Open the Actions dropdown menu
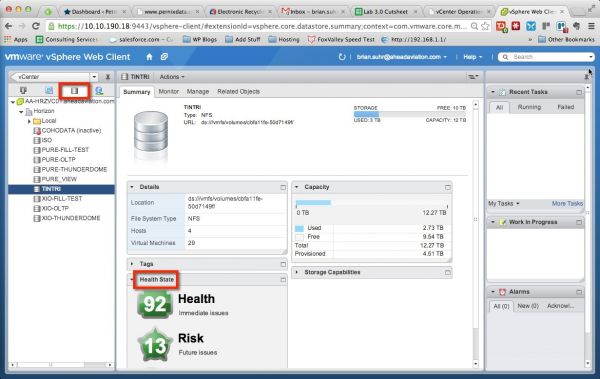 point(172,77)
